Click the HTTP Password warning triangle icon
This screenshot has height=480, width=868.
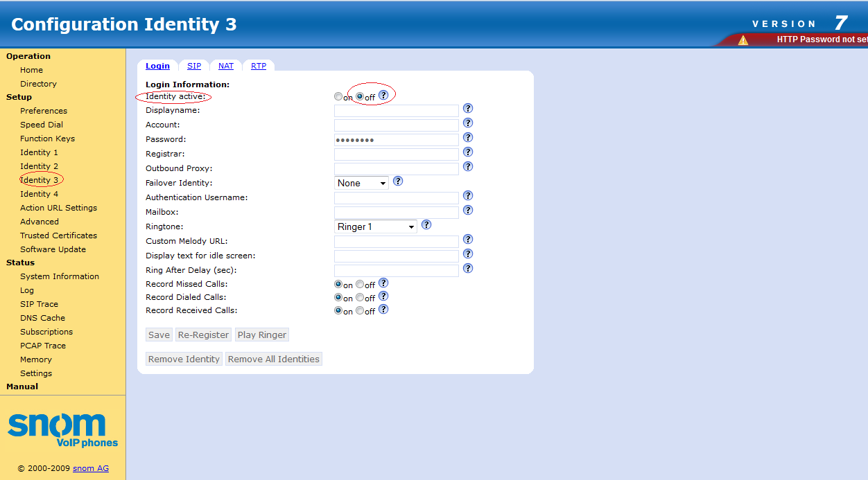(743, 40)
